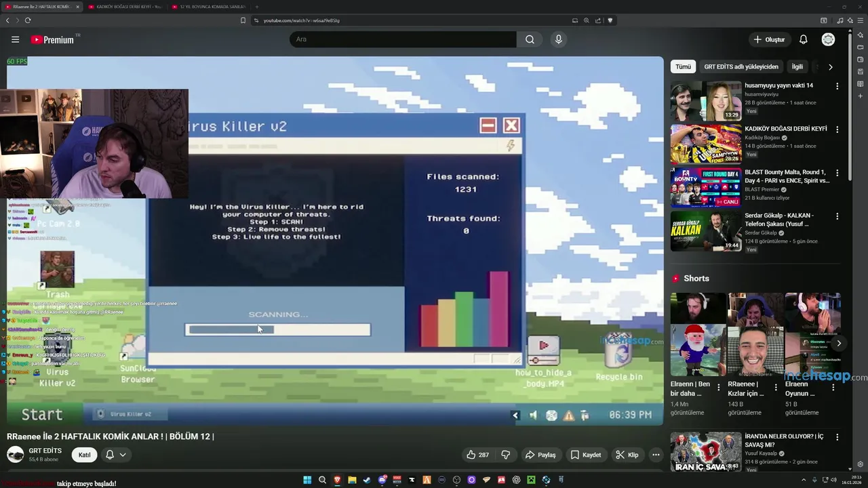Open the Elraenn Ben bir daha Short thumbnail
The height and width of the screenshot is (488, 868).
[x=697, y=334]
